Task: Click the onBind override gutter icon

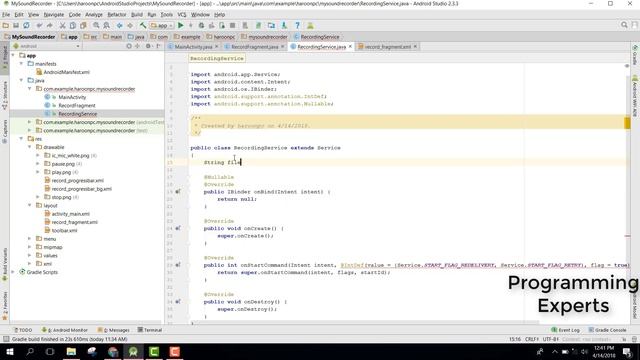Action: [x=178, y=191]
